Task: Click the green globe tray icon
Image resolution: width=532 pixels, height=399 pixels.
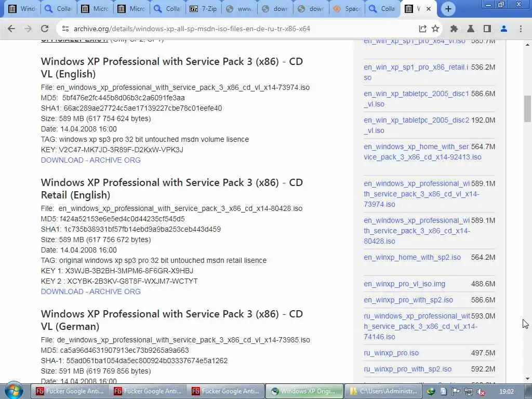Action: point(431,392)
